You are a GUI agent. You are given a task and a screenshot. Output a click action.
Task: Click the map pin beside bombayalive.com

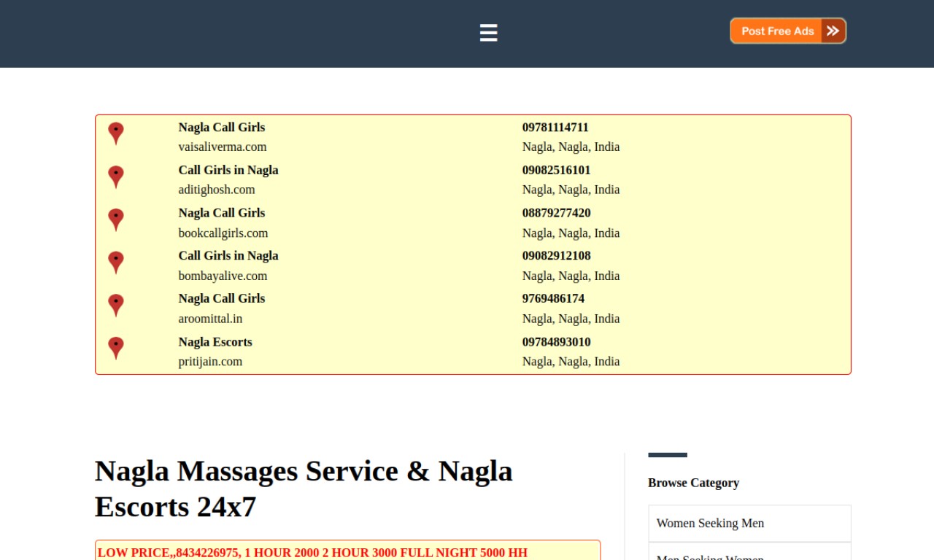pos(115,262)
